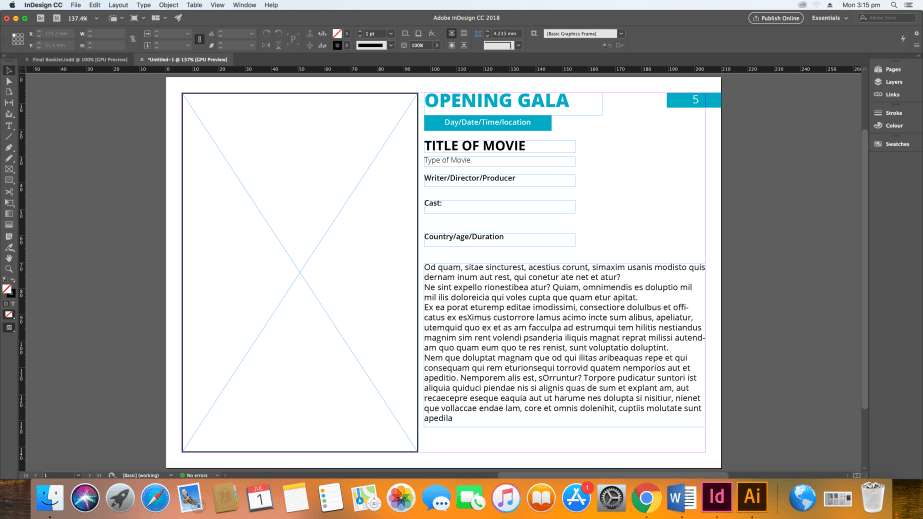The width and height of the screenshot is (923, 519).
Task: Toggle the screen mode button in the toolbox
Action: click(9, 328)
